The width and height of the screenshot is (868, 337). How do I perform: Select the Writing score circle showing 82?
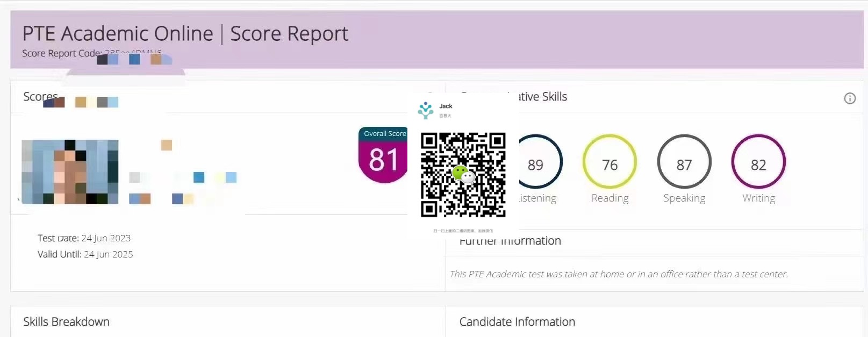pyautogui.click(x=758, y=162)
